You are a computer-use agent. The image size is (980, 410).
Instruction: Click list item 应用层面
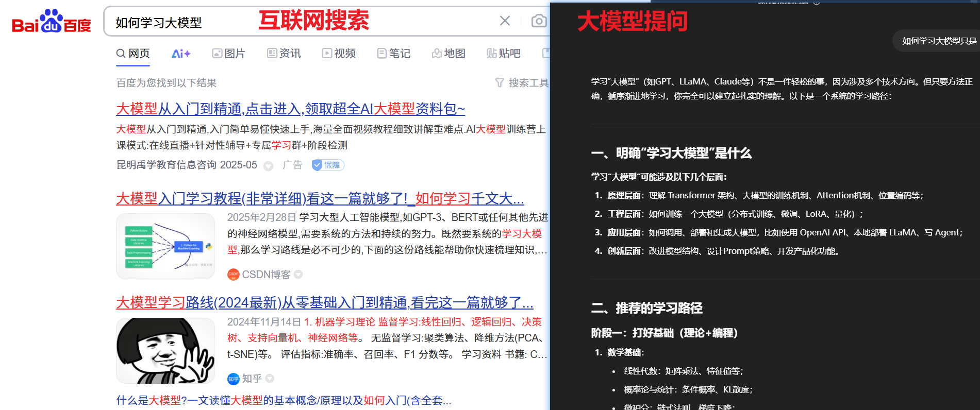click(x=778, y=233)
